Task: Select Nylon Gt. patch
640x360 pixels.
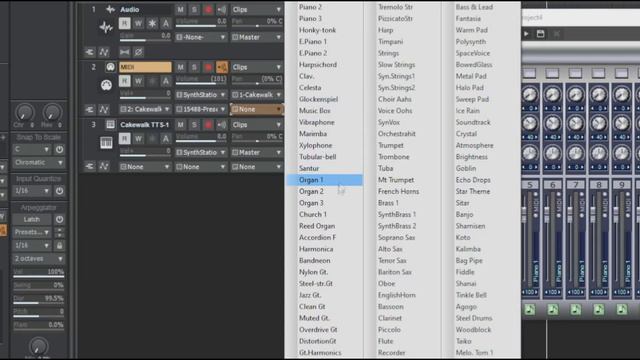Action: (313, 272)
